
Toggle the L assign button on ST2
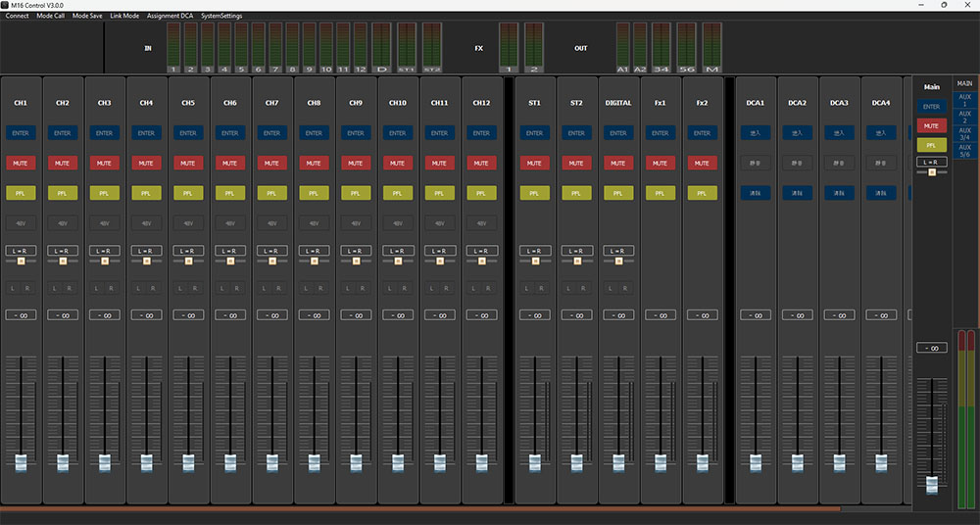click(x=568, y=288)
